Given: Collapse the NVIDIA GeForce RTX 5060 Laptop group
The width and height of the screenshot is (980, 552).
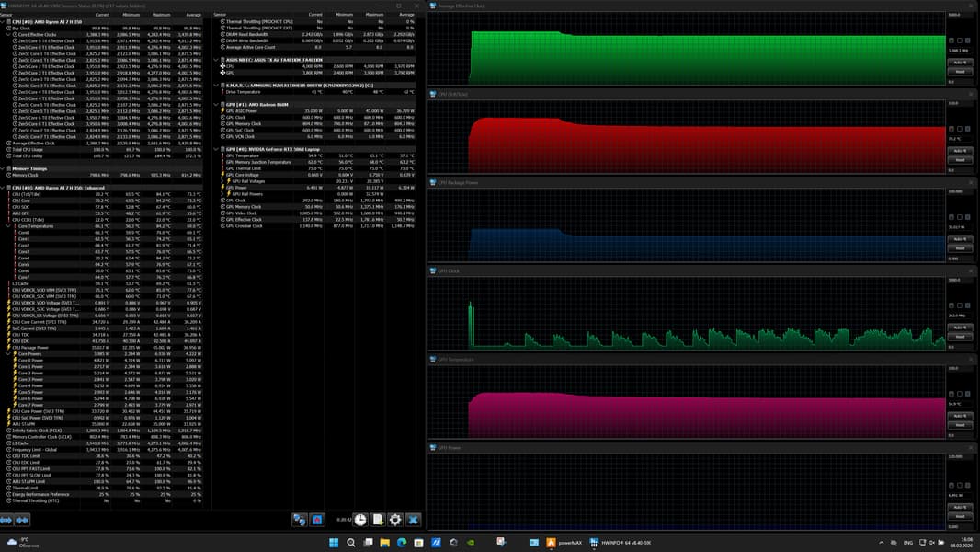Looking at the screenshot, I should pos(216,149).
